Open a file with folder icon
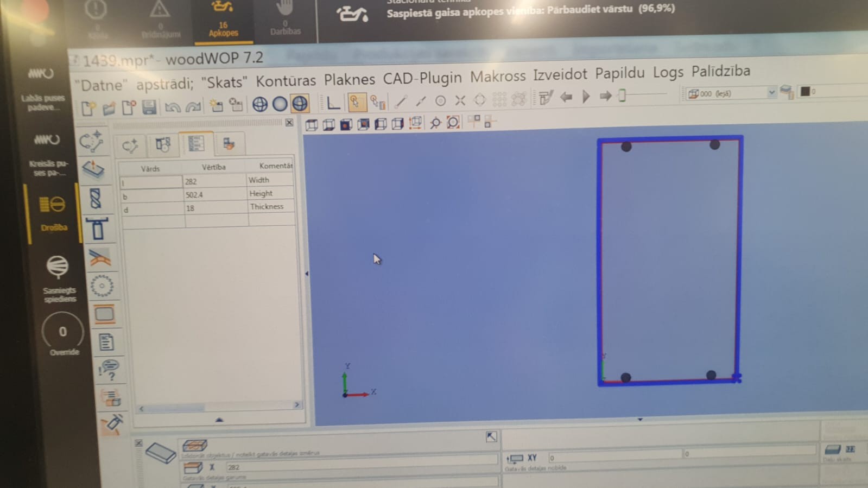Screen dimensions: 868x488 pos(109,107)
